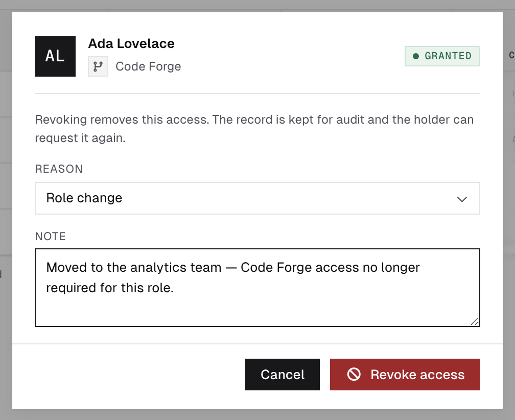The height and width of the screenshot is (420, 515).
Task: Click the REASON field label
Action: point(59,169)
